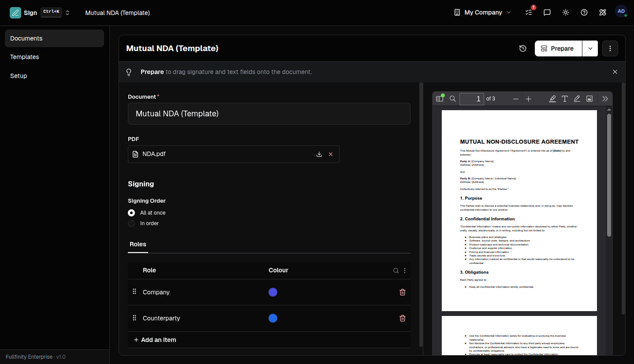Remove the NDA.pdf attachment
The image size is (634, 364).
[331, 154]
